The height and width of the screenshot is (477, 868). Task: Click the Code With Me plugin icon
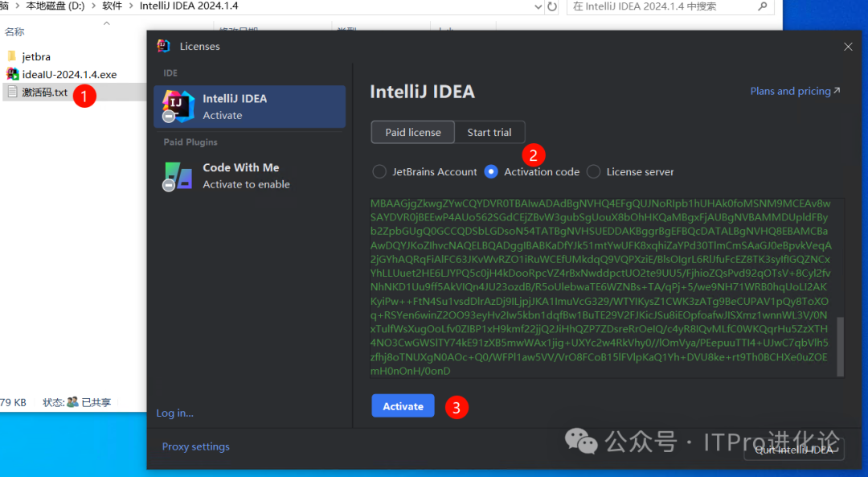[178, 176]
